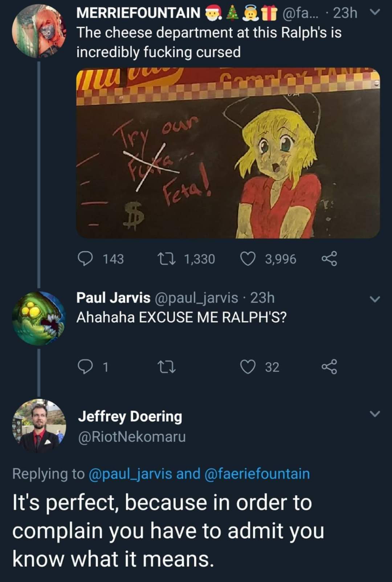
Task: Open the @faeriefountain mention link
Action: (257, 474)
